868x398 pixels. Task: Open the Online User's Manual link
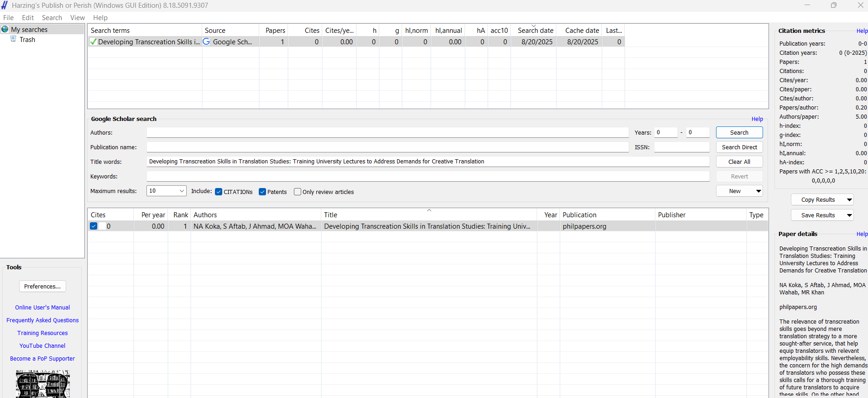pos(42,307)
